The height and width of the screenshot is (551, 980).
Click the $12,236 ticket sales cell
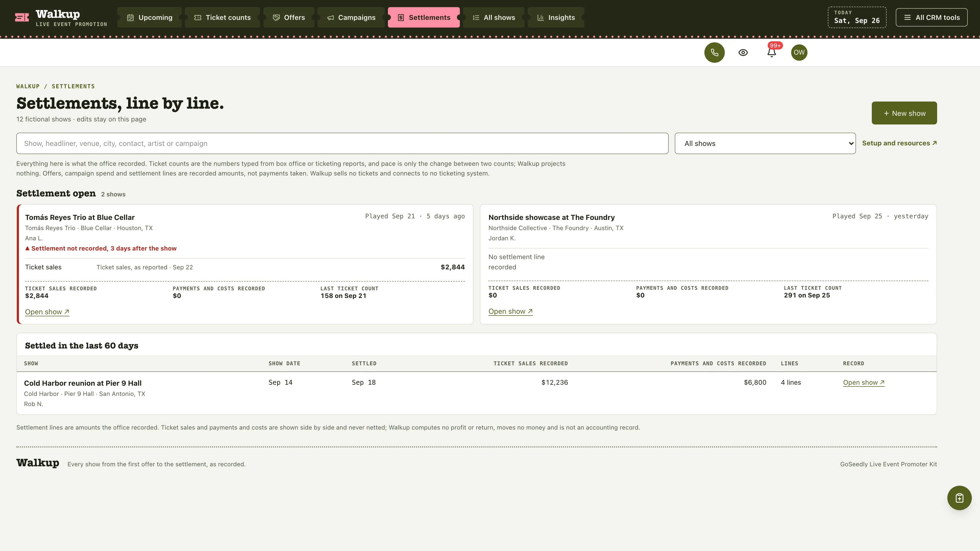(554, 383)
